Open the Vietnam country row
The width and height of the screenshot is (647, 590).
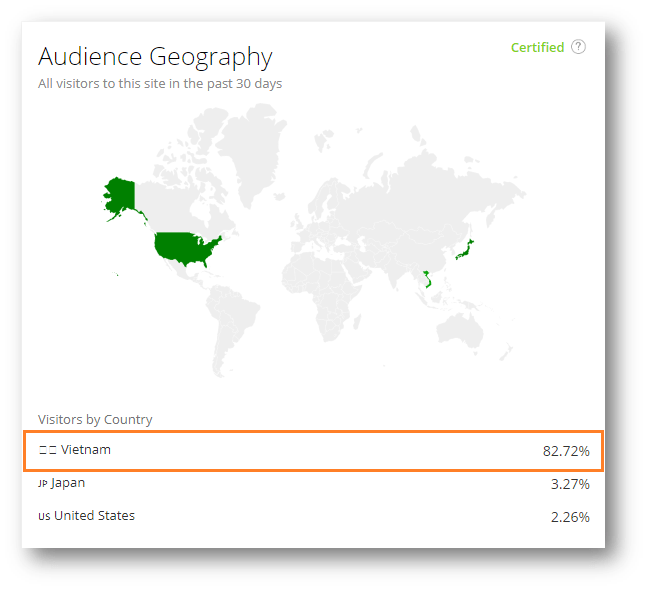[x=314, y=451]
